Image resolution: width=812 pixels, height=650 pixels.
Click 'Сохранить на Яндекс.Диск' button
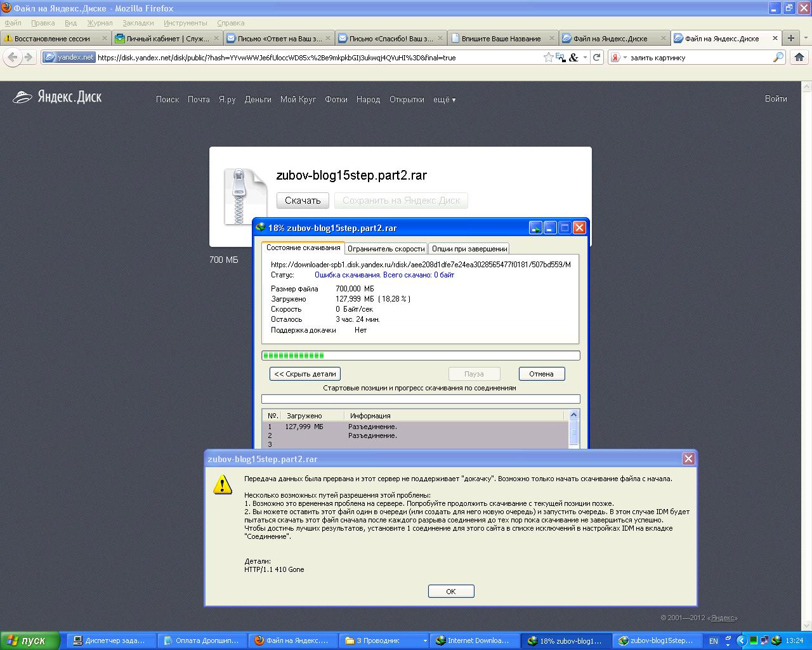[401, 201]
